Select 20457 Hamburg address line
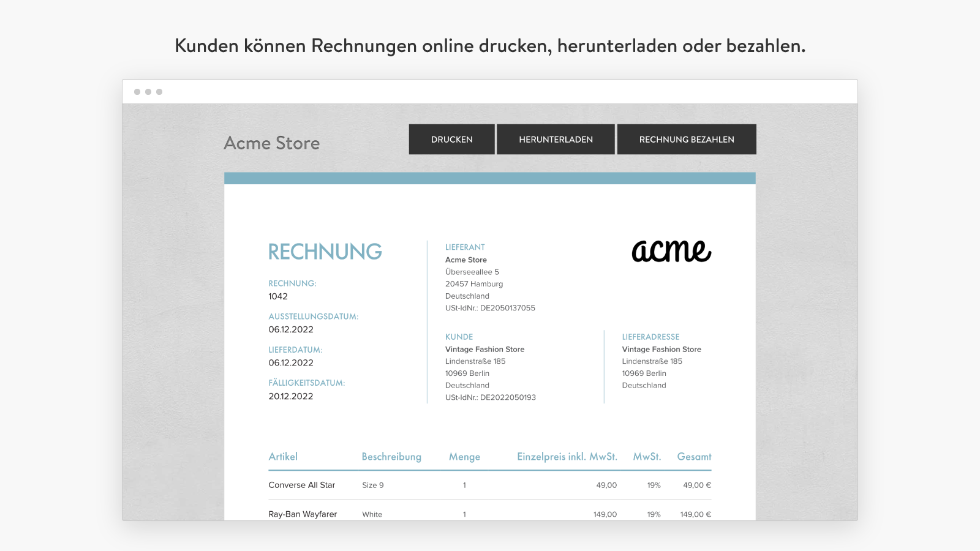This screenshot has height=551, width=980. pos(474,284)
